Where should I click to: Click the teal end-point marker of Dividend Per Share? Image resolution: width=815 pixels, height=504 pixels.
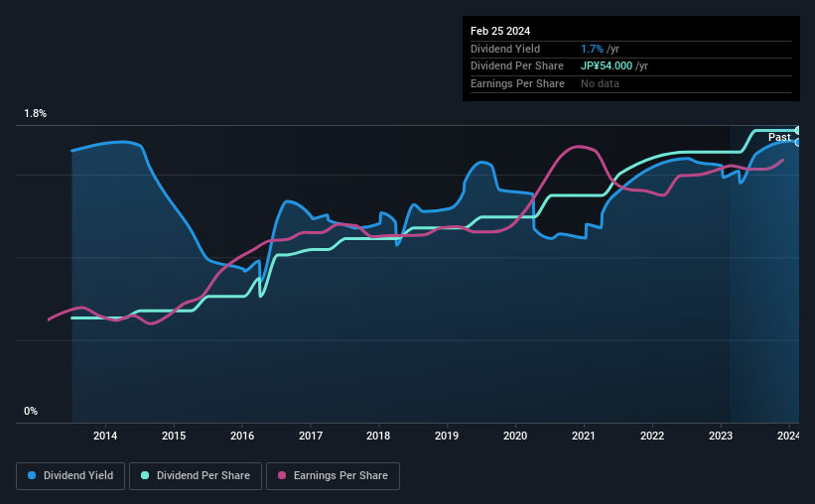pos(798,130)
